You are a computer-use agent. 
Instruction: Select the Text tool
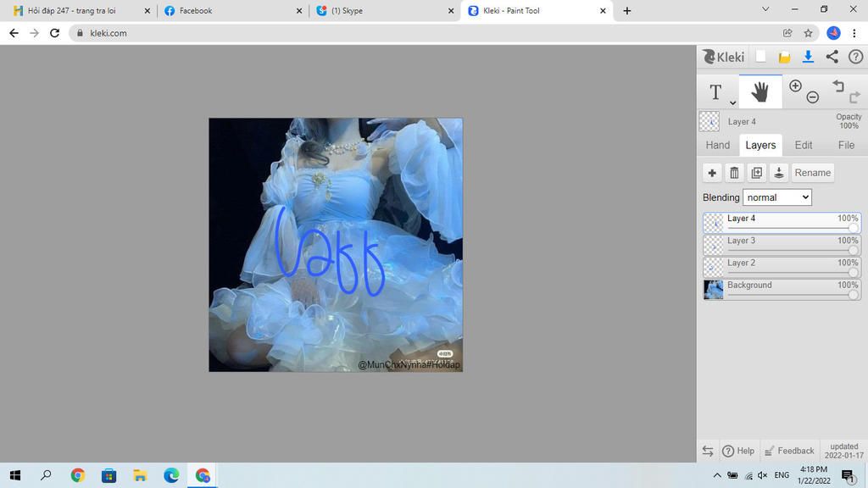[x=715, y=91]
